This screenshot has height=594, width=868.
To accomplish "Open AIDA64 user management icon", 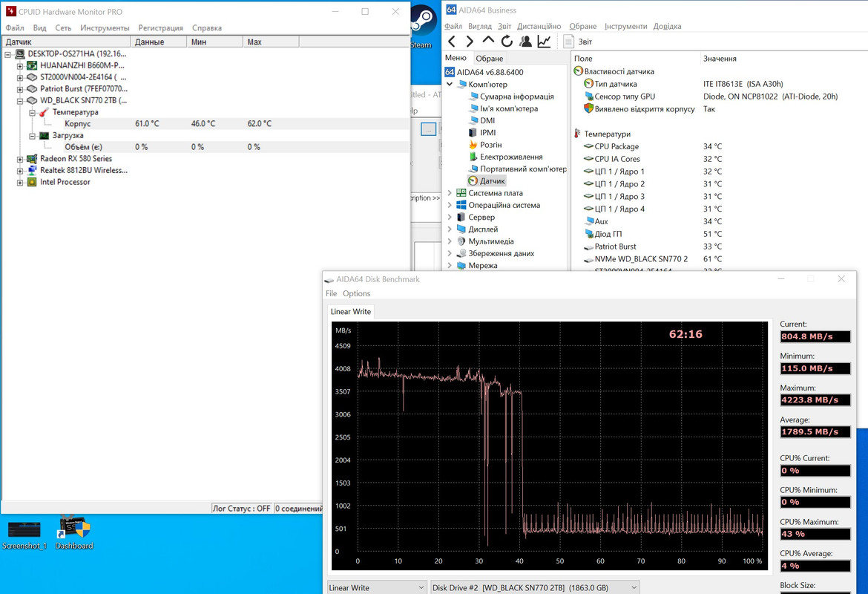I will pyautogui.click(x=525, y=42).
